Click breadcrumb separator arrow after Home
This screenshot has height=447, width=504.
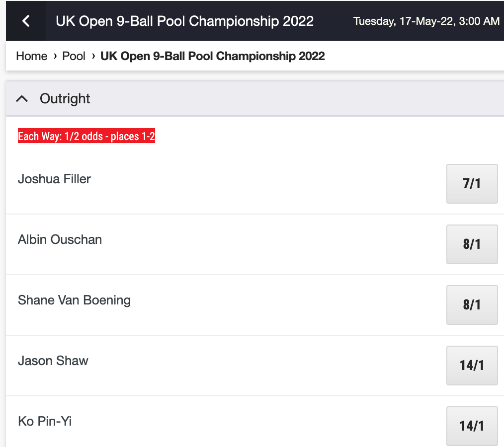click(x=55, y=56)
